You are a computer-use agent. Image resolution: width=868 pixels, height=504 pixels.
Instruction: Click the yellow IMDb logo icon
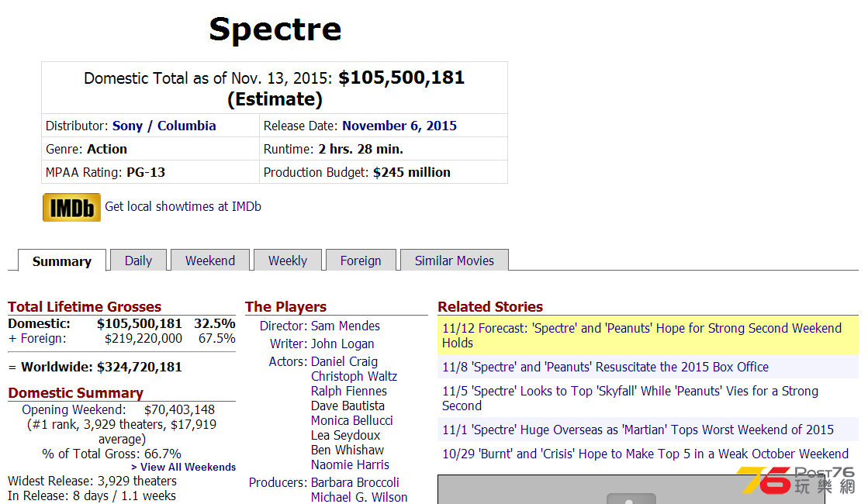(x=71, y=208)
